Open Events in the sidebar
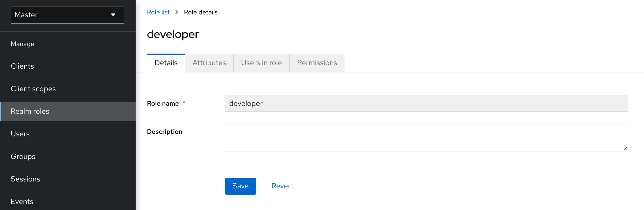The image size is (644, 210). click(x=22, y=202)
